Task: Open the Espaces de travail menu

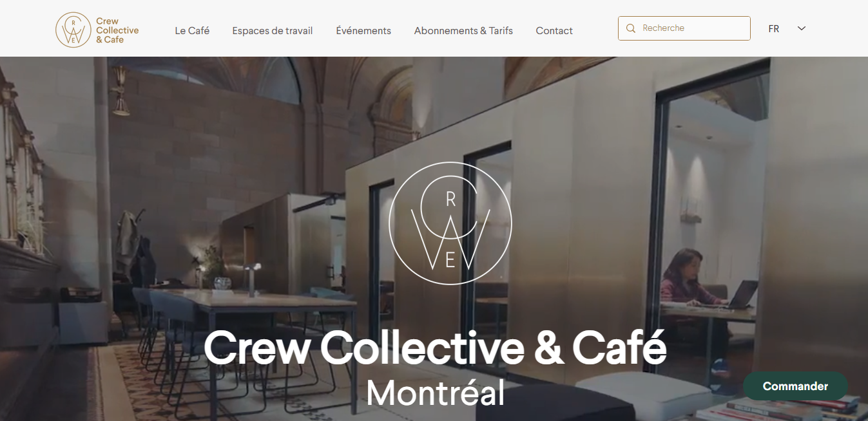Action: (x=273, y=30)
